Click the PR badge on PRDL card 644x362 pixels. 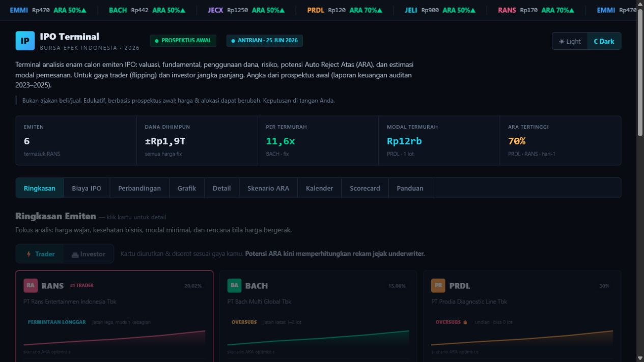coord(438,286)
